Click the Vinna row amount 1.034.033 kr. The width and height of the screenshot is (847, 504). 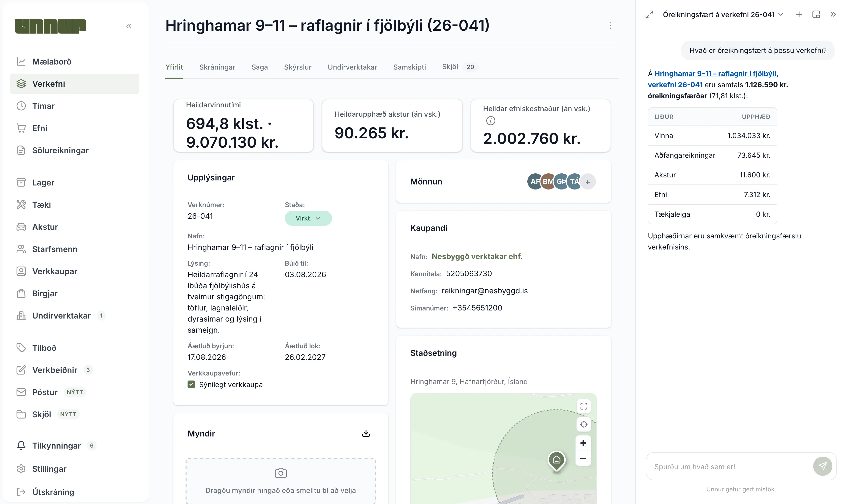point(748,136)
